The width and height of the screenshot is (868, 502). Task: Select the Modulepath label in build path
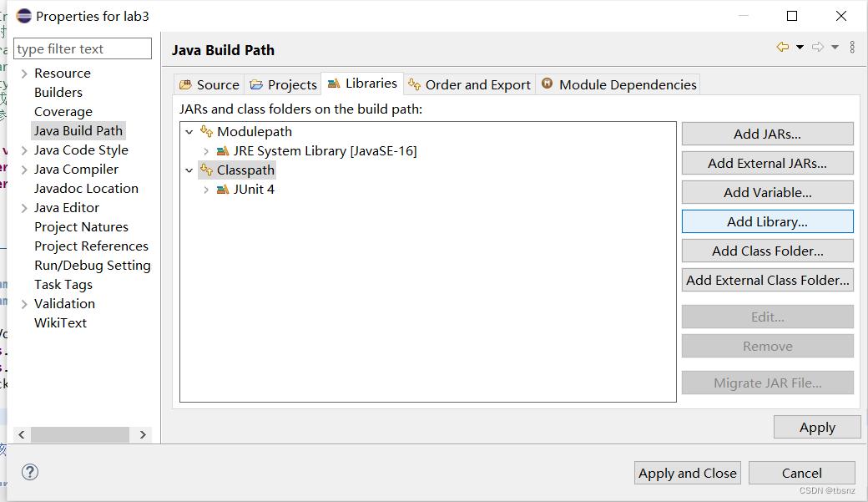tap(254, 132)
